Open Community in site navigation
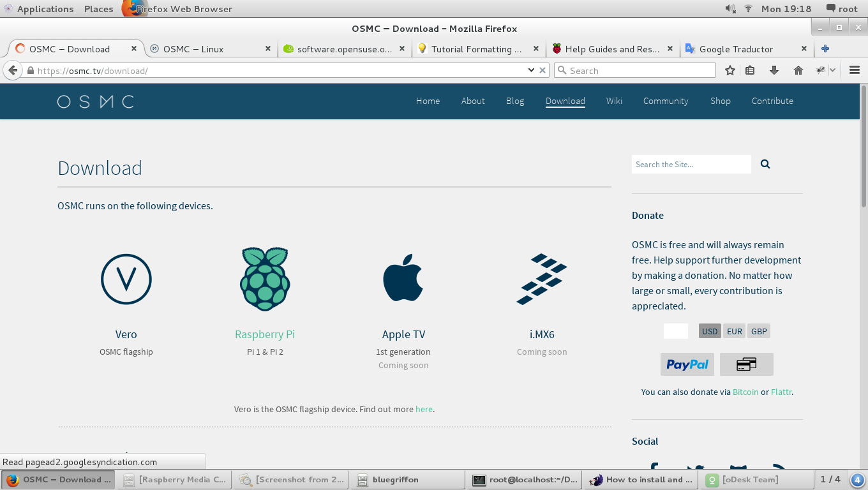 (666, 101)
